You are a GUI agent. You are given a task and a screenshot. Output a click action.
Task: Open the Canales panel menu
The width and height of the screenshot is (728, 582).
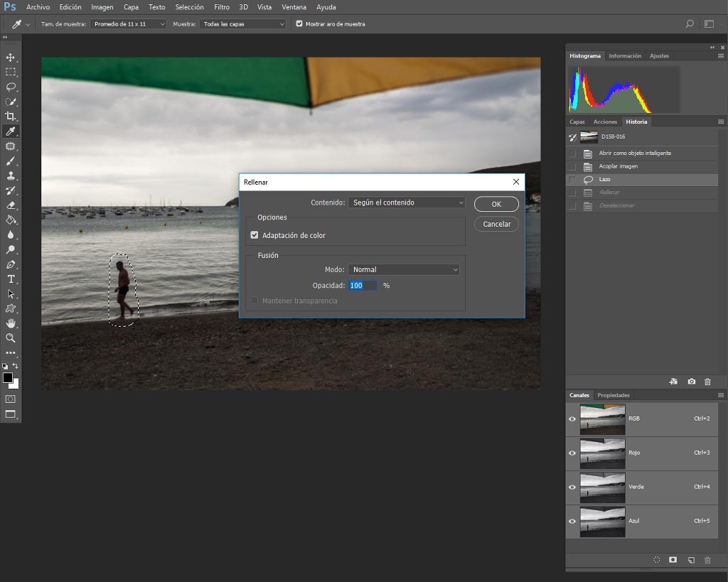tap(721, 395)
